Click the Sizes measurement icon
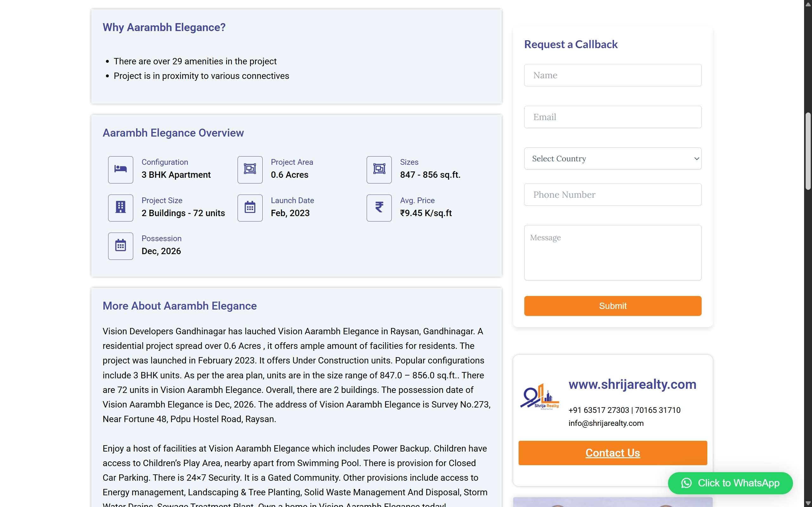Screen dimensions: 812x507 pyautogui.click(x=378, y=169)
